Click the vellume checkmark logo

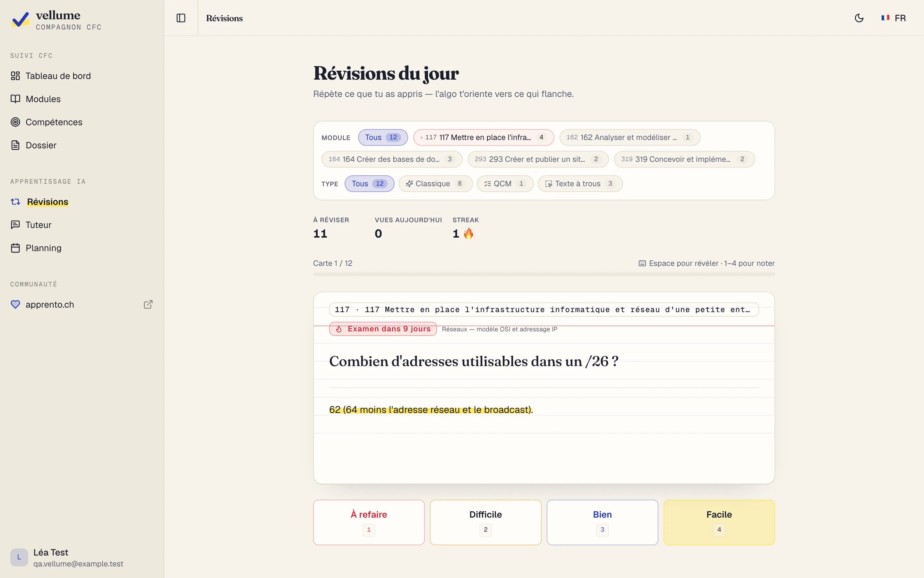[x=20, y=19]
